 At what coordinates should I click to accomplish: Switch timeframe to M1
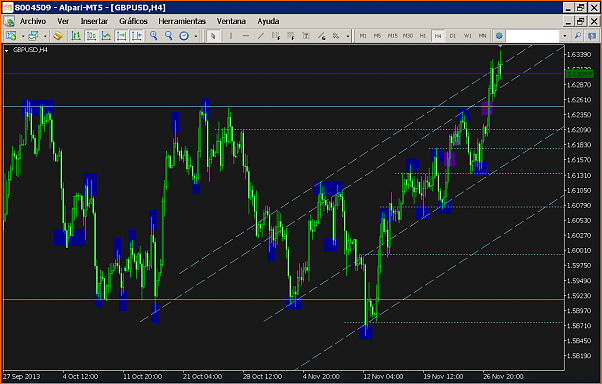363,36
